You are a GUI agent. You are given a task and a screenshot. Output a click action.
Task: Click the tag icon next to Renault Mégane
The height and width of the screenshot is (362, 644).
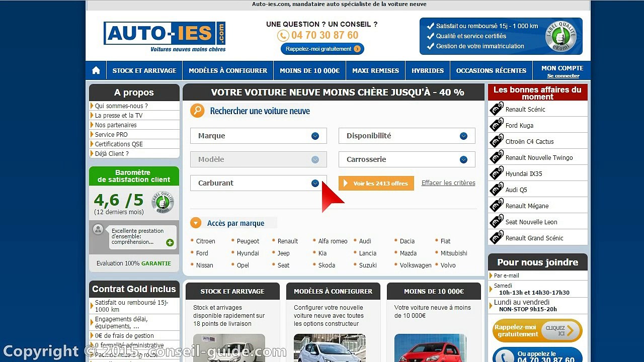coord(497,205)
